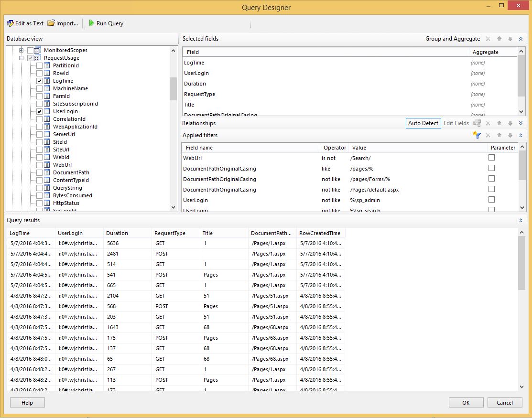Uncheck the LogTime column checkbox
The image size is (532, 418).
pyautogui.click(x=39, y=81)
